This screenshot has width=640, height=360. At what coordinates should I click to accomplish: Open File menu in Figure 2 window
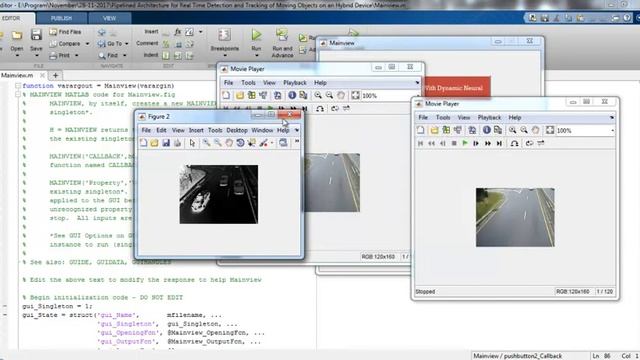coord(146,130)
